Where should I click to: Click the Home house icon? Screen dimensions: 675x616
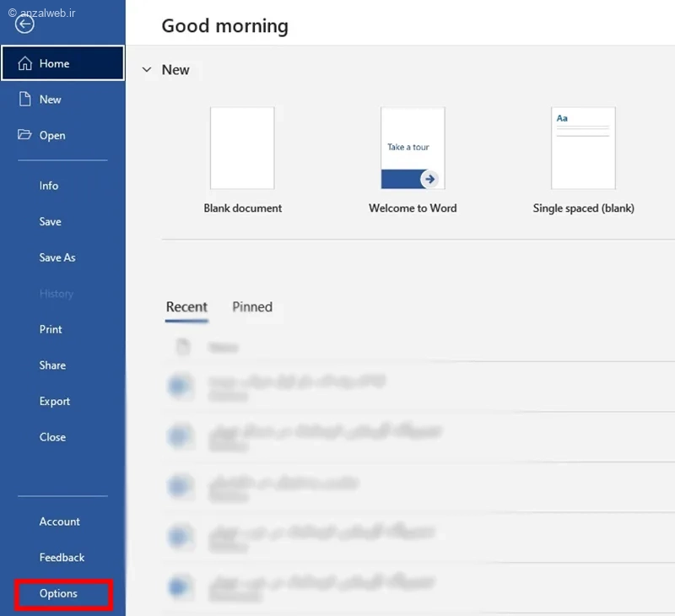point(25,63)
